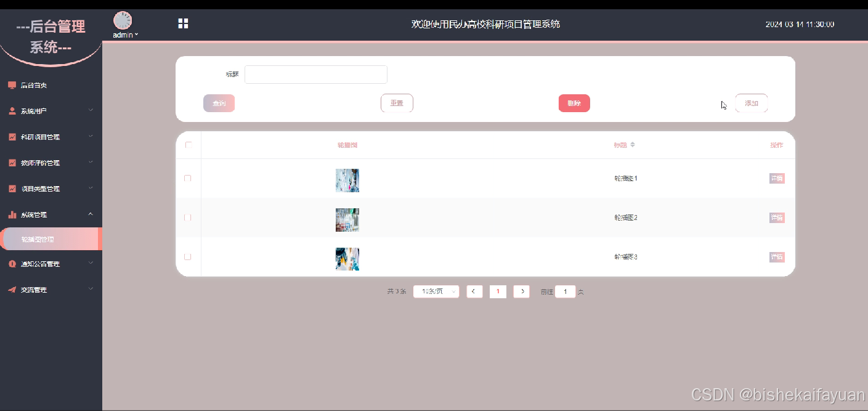Click the 系统管理 menu text
Screen dimensions: 868x411
pyautogui.click(x=34, y=215)
